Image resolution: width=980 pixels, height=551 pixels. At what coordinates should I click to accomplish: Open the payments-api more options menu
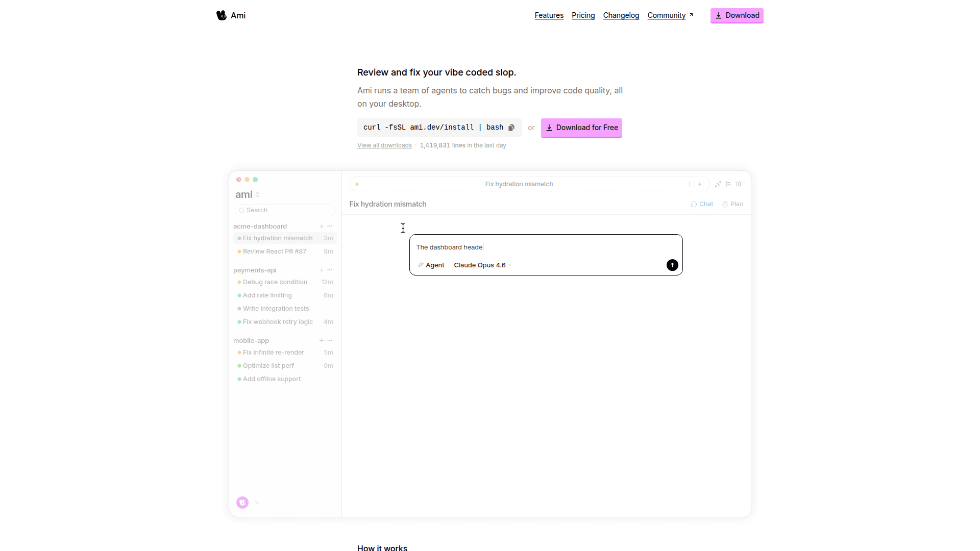click(x=330, y=270)
